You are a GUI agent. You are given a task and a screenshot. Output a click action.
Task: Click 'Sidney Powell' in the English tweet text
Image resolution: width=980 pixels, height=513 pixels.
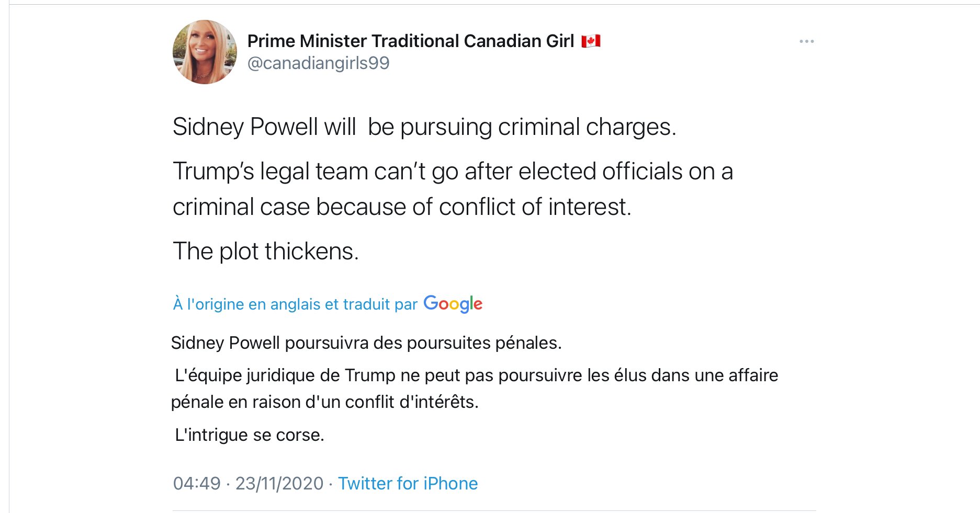pyautogui.click(x=245, y=127)
